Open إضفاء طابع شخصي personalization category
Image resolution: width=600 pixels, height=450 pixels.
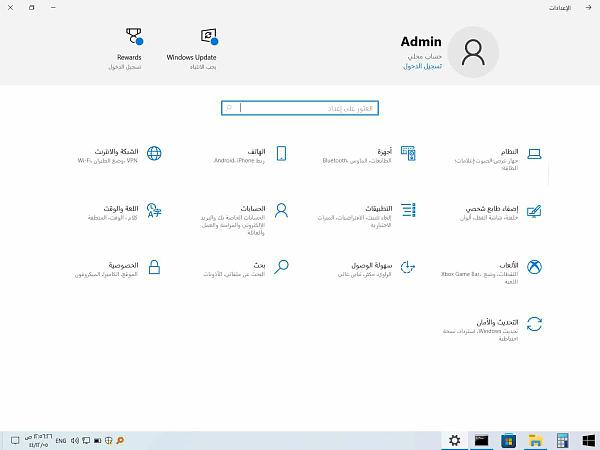[501, 212]
